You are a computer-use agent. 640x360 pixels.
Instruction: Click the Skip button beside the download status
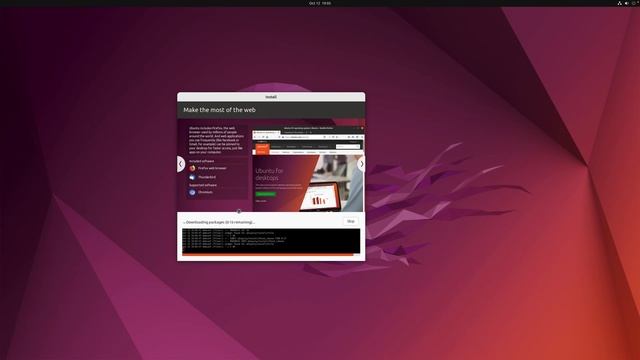coord(351,221)
